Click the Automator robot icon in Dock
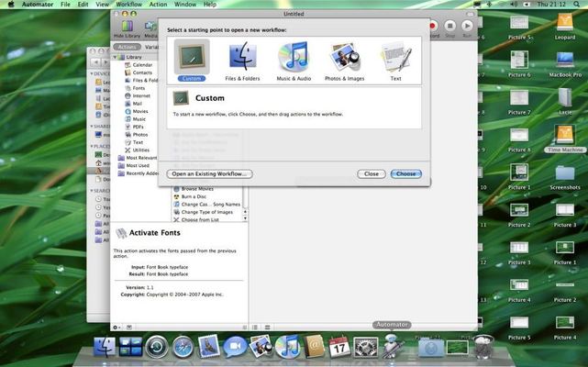Image resolution: width=588 pixels, height=367 pixels. (x=392, y=346)
